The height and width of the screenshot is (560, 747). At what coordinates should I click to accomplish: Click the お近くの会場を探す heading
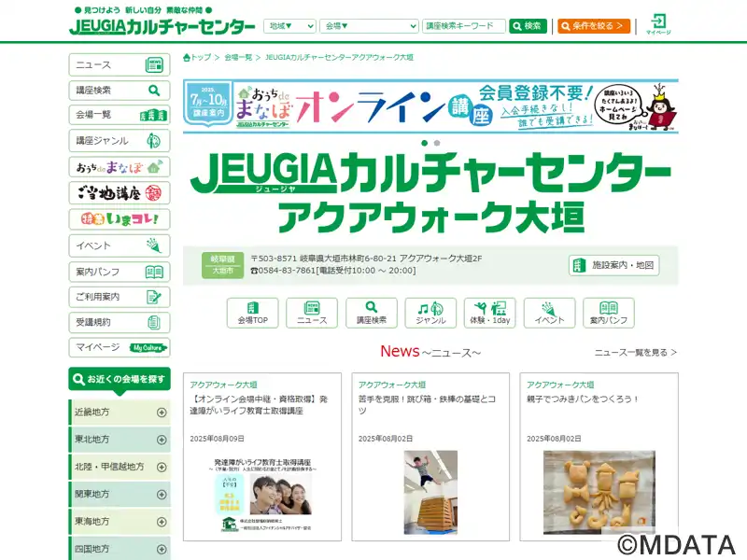pos(120,380)
